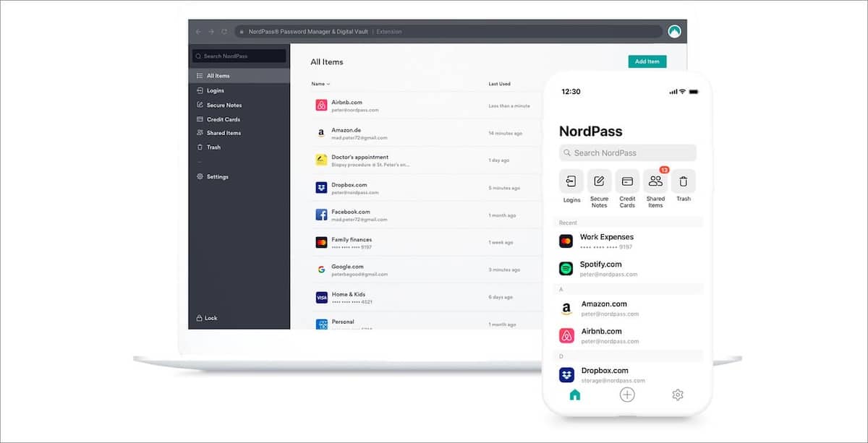Click the NordPass extension icon in browser toolbar

pyautogui.click(x=674, y=32)
